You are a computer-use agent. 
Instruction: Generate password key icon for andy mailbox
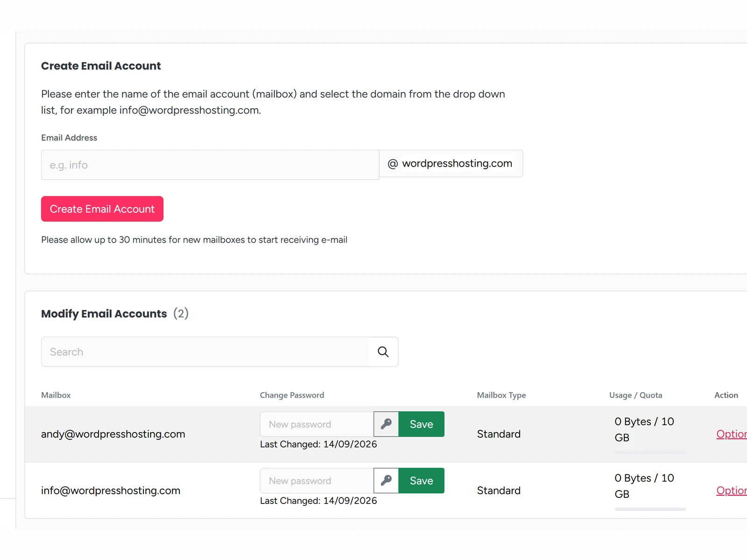point(386,424)
